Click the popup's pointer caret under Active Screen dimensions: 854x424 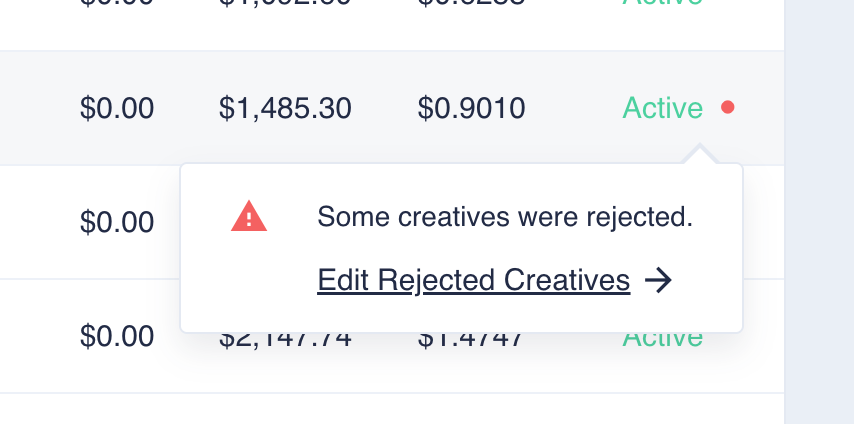click(700, 155)
